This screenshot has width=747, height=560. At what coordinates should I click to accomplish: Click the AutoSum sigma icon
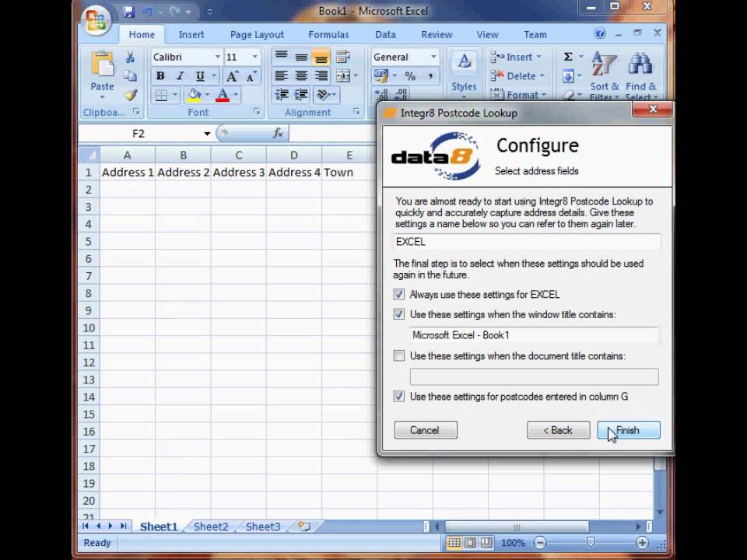pos(568,57)
